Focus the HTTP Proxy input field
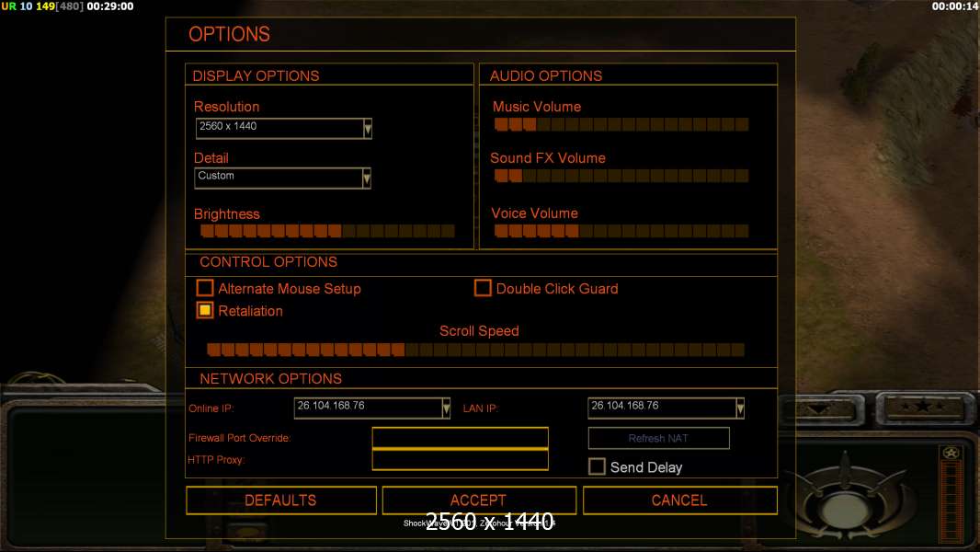Screen dimensions: 980x552 tap(460, 459)
